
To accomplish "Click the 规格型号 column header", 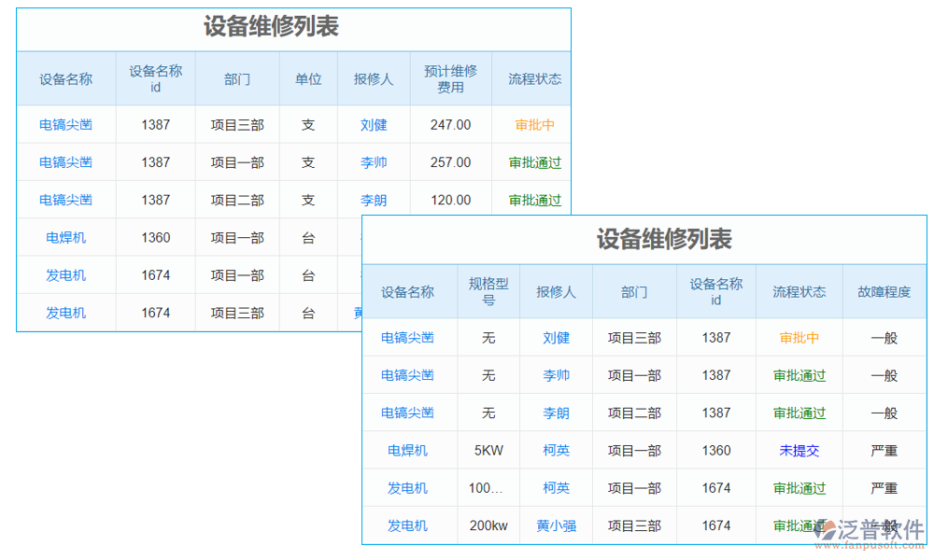I will pyautogui.click(x=488, y=291).
